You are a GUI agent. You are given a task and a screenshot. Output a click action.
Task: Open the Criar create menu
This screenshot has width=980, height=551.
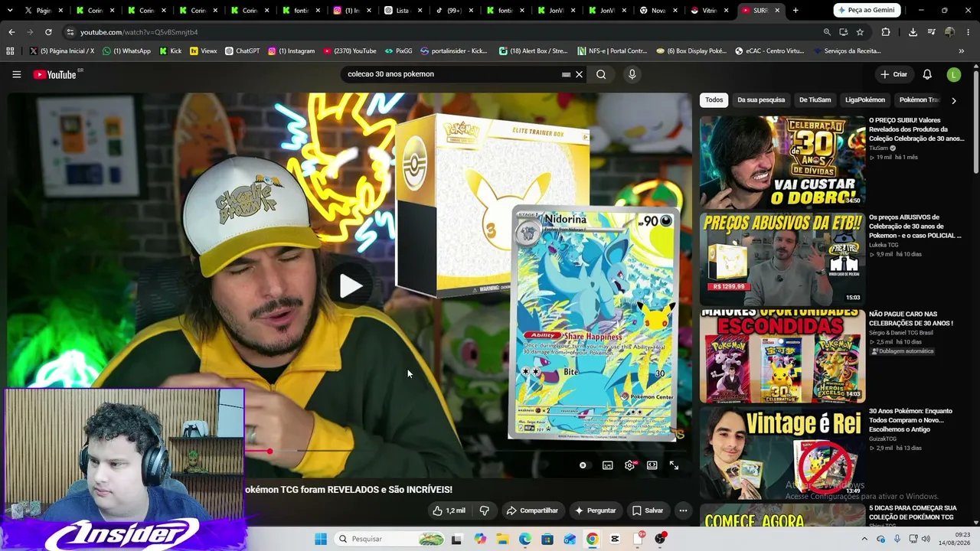pos(893,74)
